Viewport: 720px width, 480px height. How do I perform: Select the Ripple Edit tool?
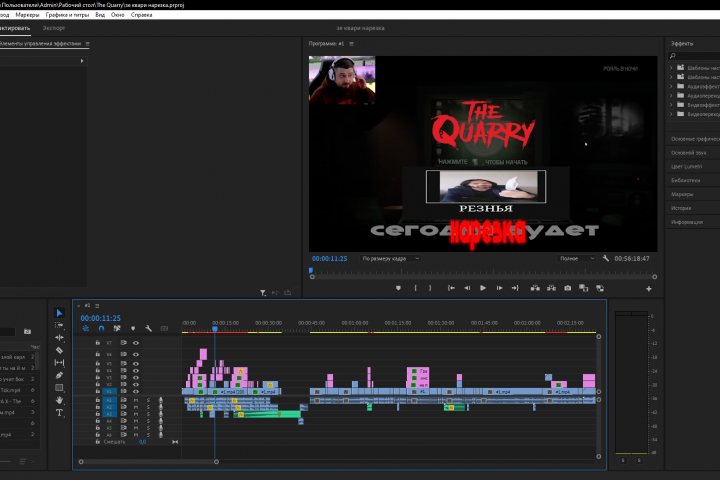click(59, 338)
